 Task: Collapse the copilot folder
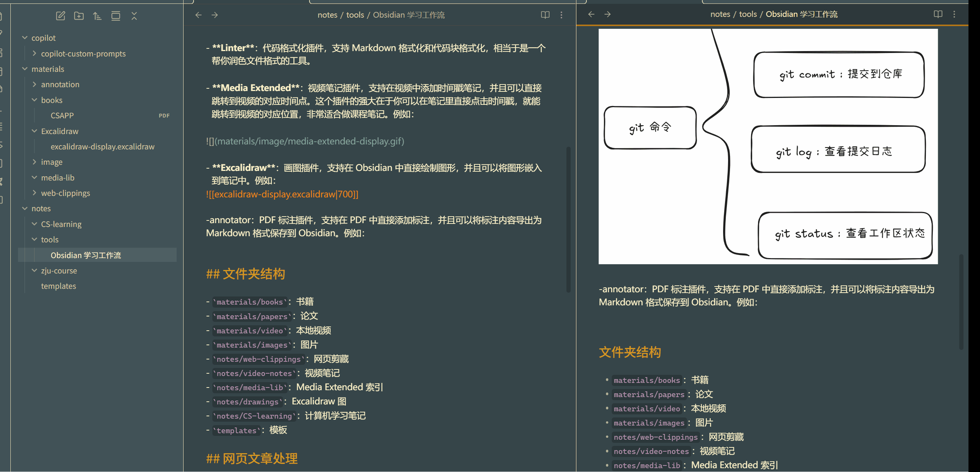(25, 38)
